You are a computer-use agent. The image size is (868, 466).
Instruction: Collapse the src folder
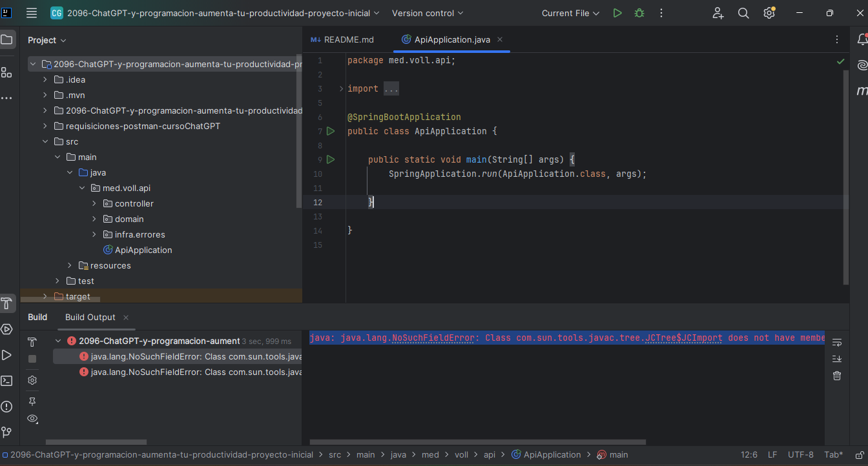45,141
